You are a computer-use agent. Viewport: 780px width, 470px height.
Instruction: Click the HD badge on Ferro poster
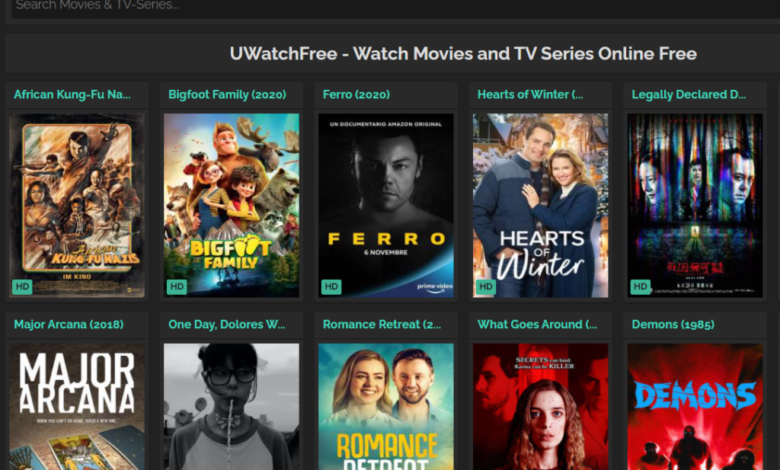point(331,286)
